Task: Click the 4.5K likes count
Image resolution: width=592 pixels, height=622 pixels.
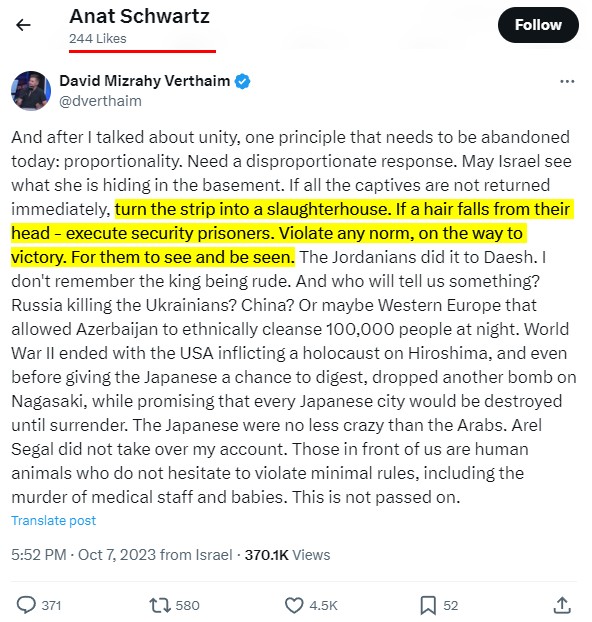Action: (x=323, y=606)
